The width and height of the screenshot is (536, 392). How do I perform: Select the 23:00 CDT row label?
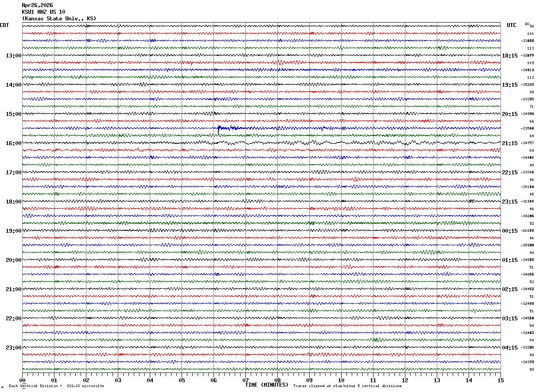click(14, 348)
